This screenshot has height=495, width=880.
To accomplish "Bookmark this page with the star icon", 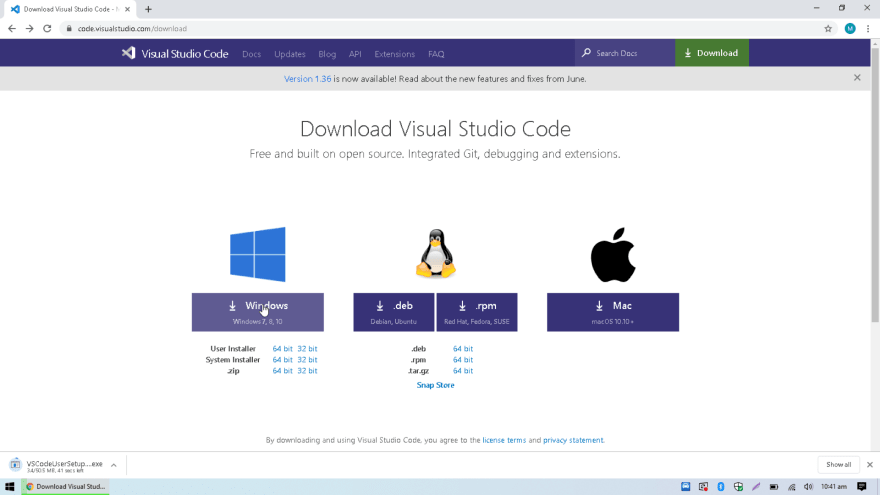I will [x=828, y=29].
